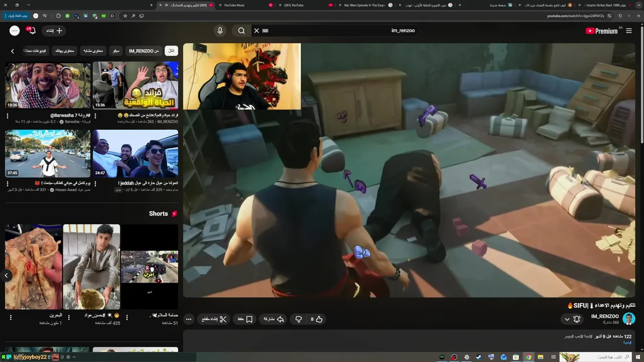Open the البحرين food Short thumbnail
The width and height of the screenshot is (644, 362).
[34, 266]
